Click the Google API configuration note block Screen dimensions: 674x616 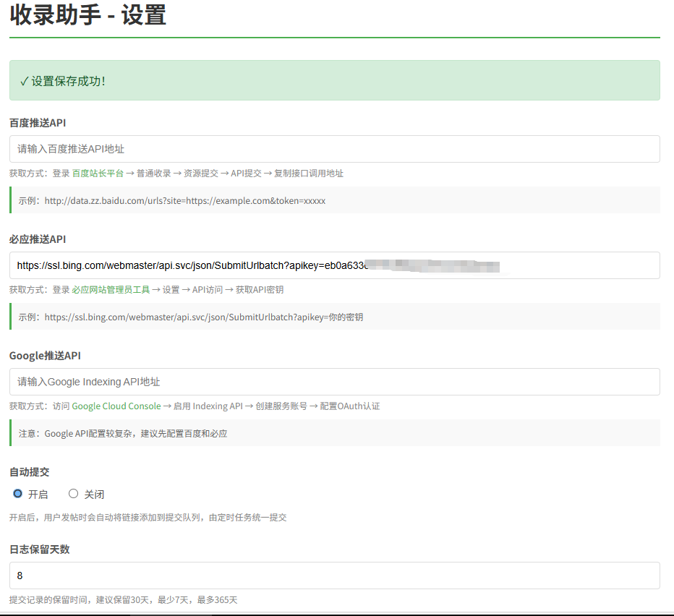point(334,434)
